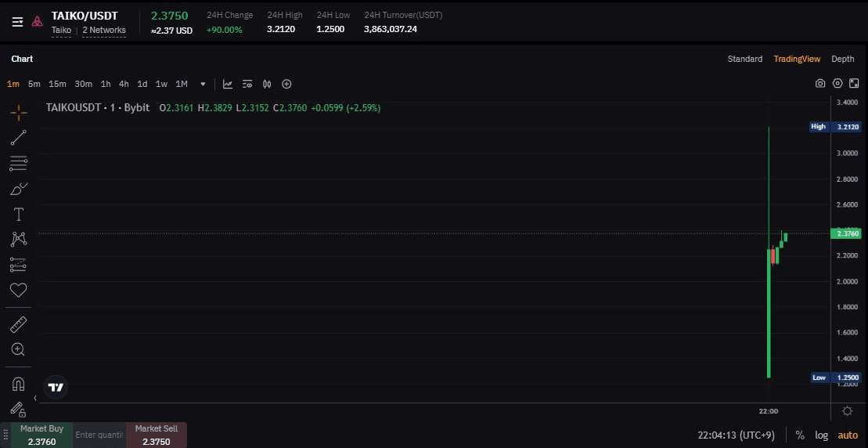Select the 4h timeframe
This screenshot has width=868, height=448.
pyautogui.click(x=124, y=84)
